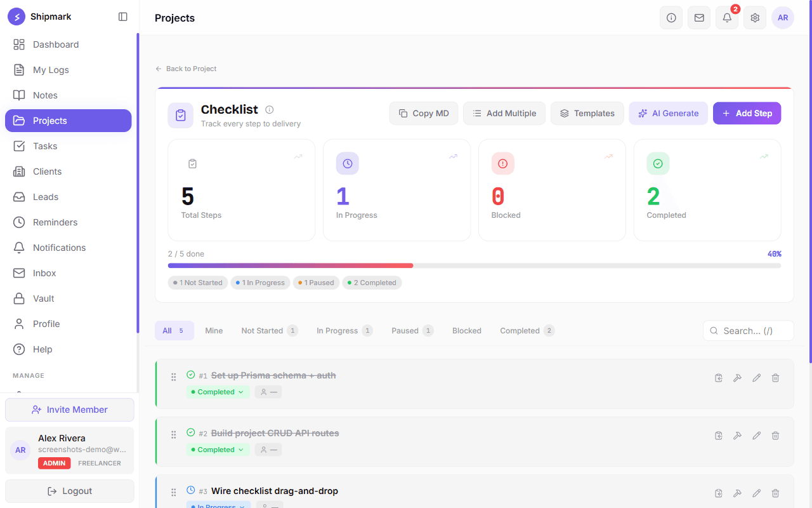This screenshot has width=812, height=508.
Task: Switch to Blocked filter tab
Action: point(467,330)
